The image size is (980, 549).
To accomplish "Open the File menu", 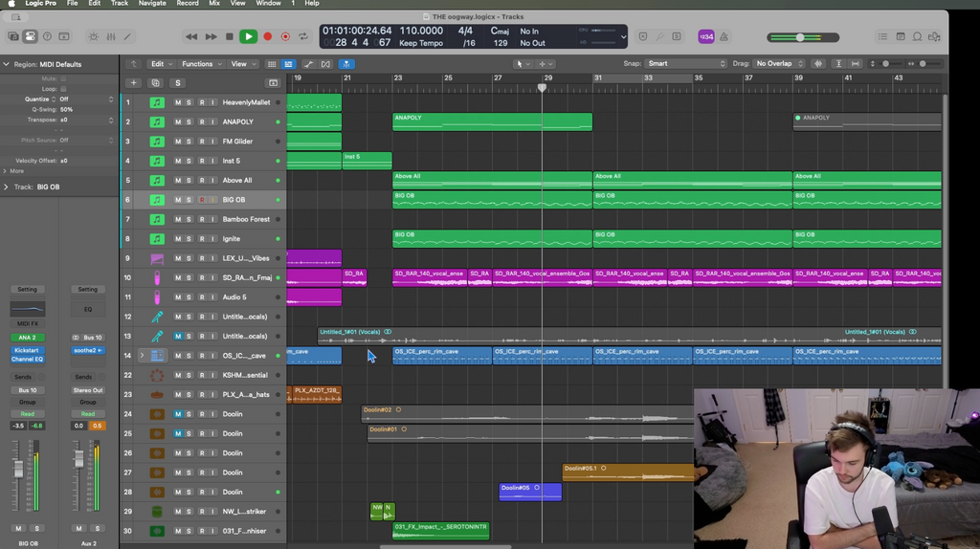I will [x=73, y=3].
